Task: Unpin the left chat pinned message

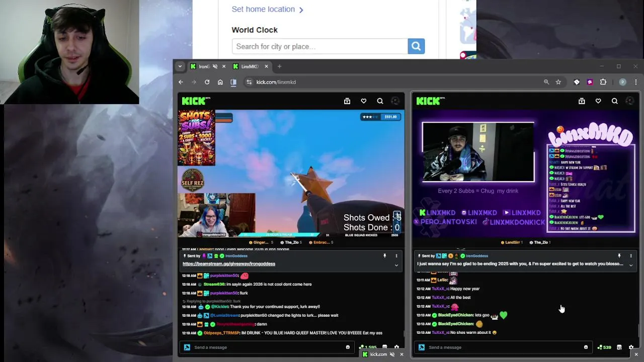Action: click(x=385, y=256)
